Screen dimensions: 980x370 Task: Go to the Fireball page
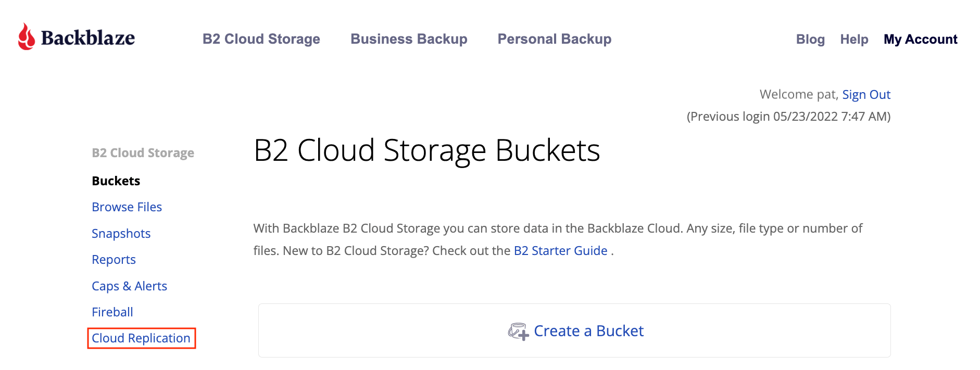pyautogui.click(x=112, y=312)
